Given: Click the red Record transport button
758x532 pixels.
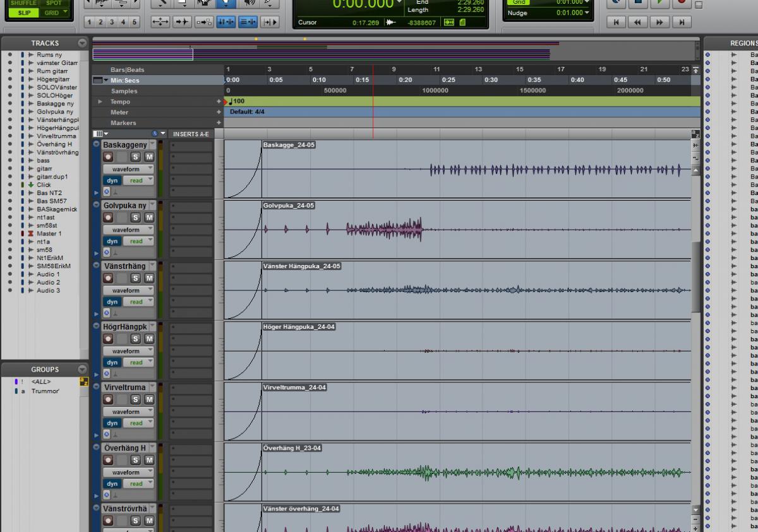Looking at the screenshot, I should pos(681,3).
